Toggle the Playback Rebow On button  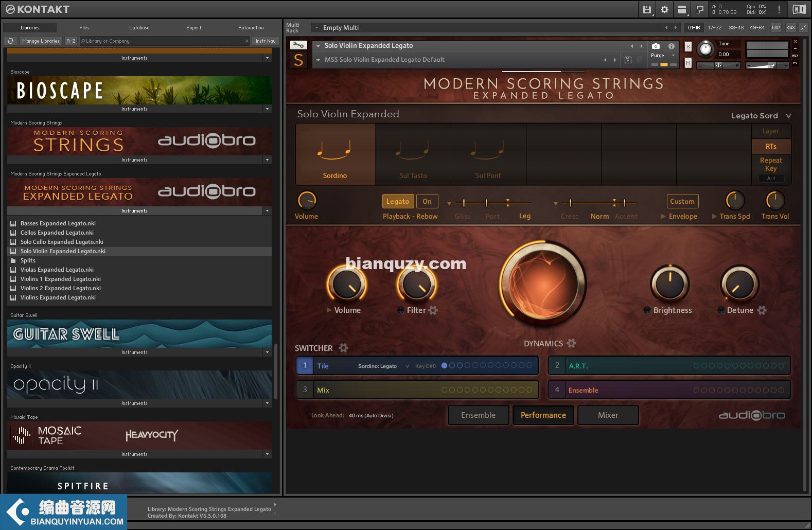427,201
